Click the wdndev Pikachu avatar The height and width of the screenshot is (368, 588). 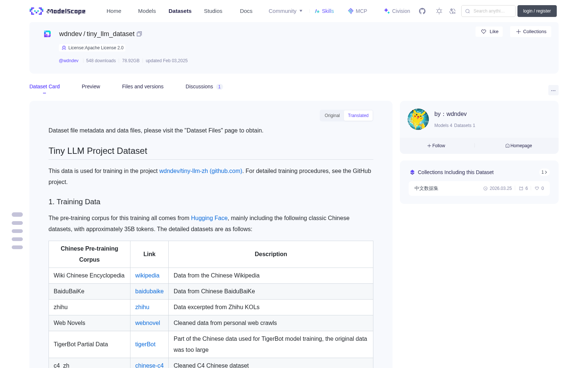pyautogui.click(x=418, y=119)
